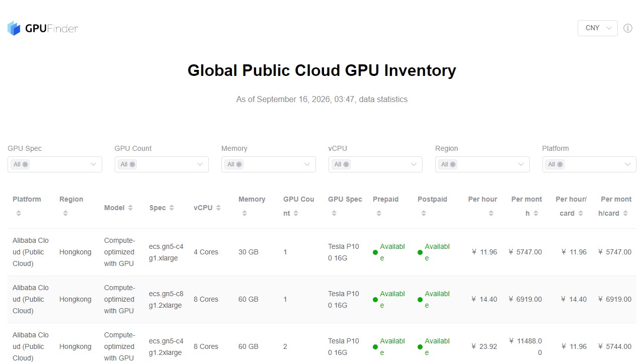Click the ecs.gn5-c4g1.2xlarge spec cell
This screenshot has height=362, width=644.
coord(167,346)
